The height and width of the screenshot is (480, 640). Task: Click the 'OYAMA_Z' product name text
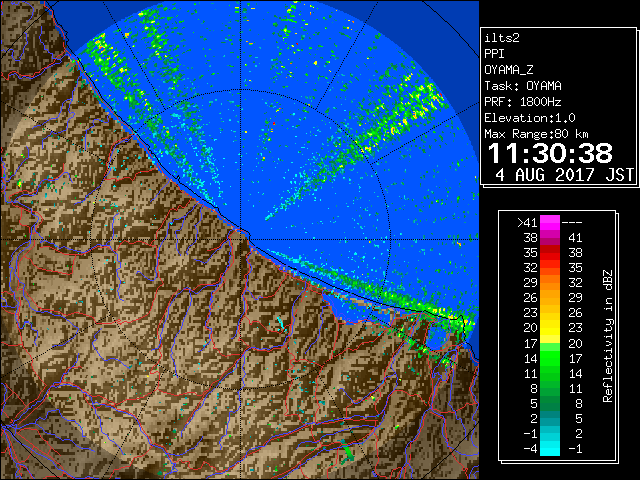[509, 70]
